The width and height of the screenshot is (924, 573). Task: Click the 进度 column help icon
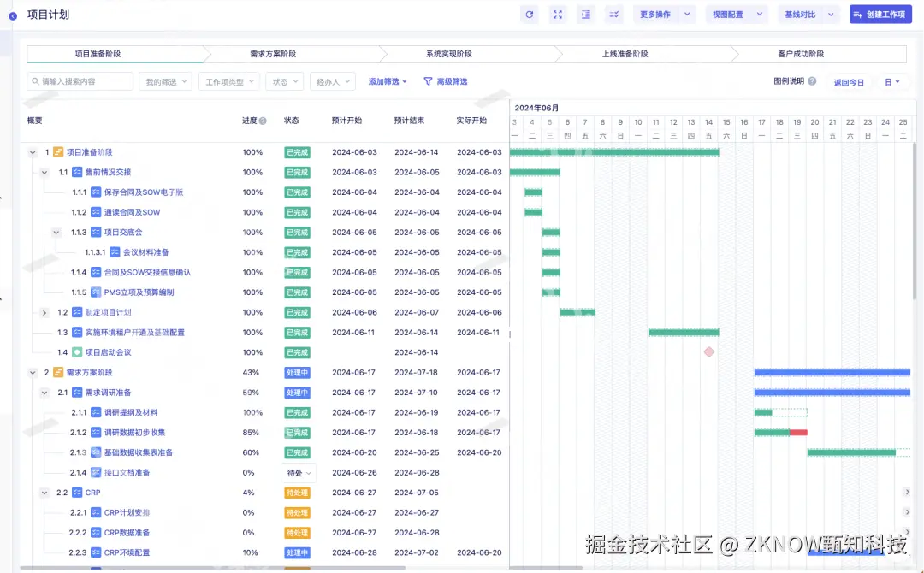pyautogui.click(x=263, y=121)
